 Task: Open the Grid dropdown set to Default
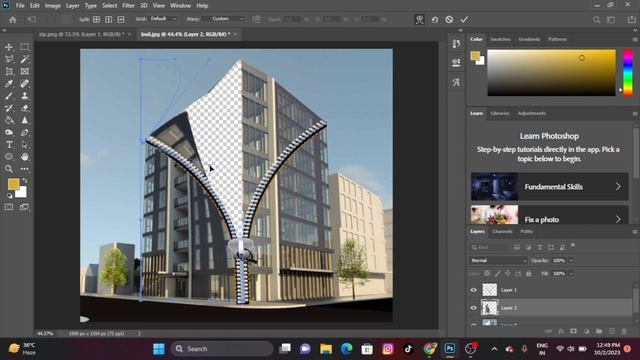162,19
